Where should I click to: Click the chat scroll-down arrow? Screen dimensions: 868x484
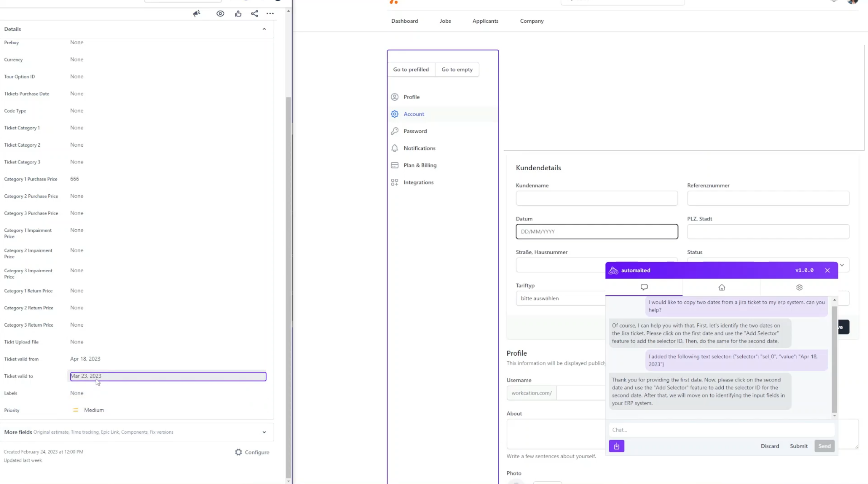coord(834,416)
